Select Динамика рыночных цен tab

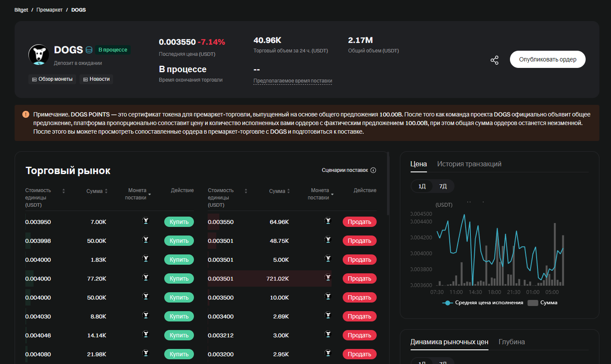[449, 342]
